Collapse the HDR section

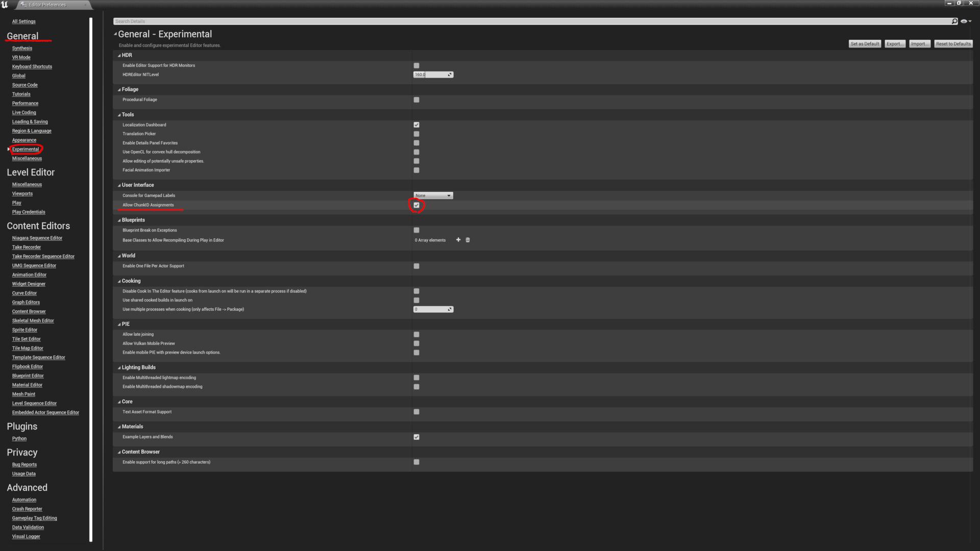(x=119, y=56)
